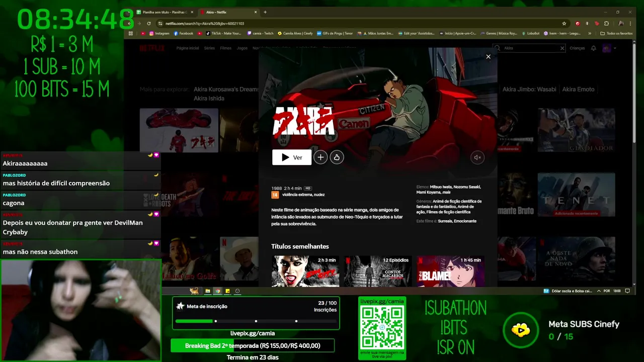Select the Akira Emoto suggestion
The width and height of the screenshot is (644, 362).
(x=578, y=89)
